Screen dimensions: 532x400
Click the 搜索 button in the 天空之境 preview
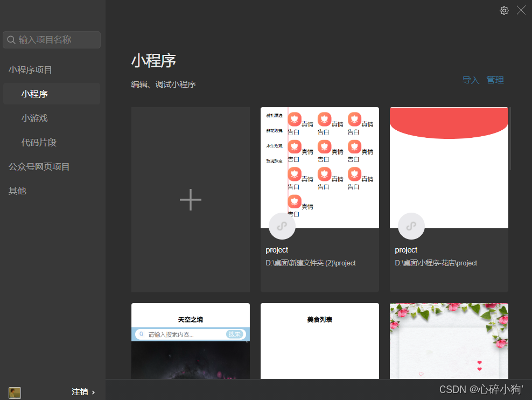coord(235,334)
